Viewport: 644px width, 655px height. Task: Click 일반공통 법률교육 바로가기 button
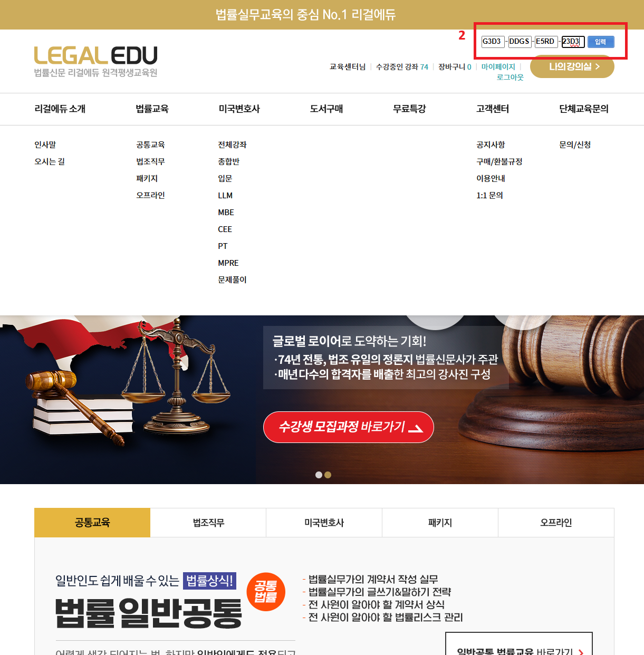pyautogui.click(x=519, y=650)
